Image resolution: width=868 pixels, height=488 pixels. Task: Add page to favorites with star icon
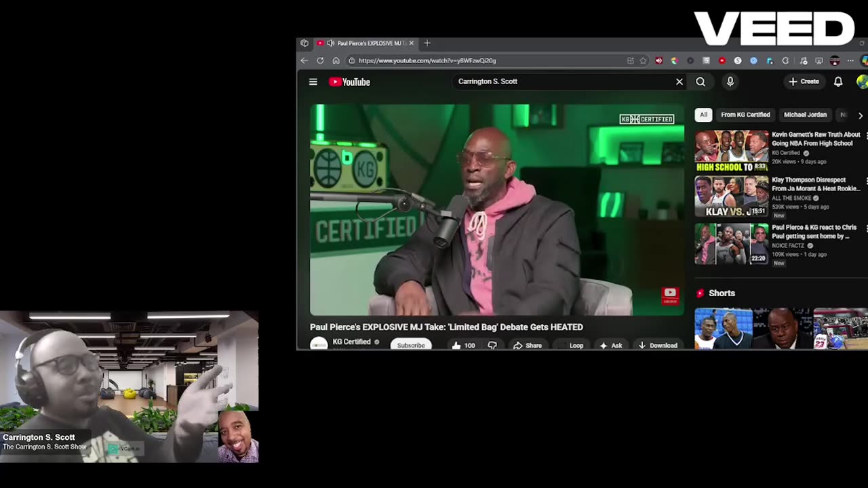(x=643, y=60)
